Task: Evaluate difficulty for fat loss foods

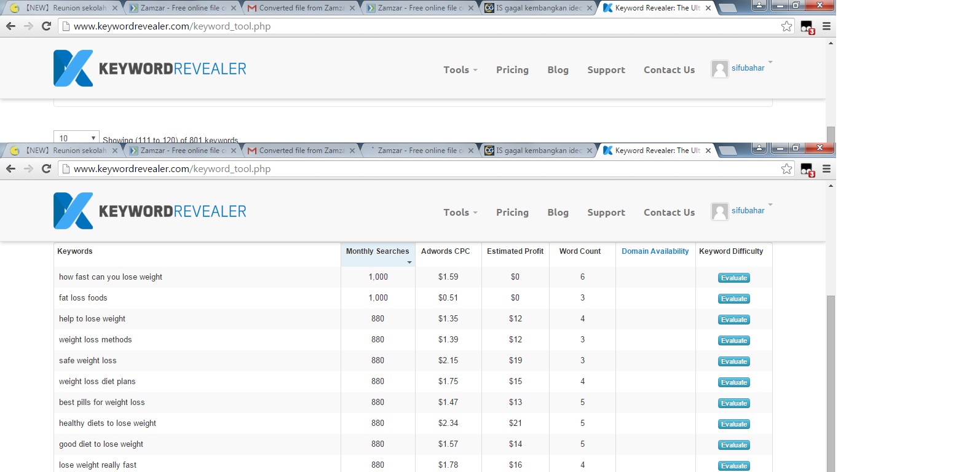Action: [x=734, y=299]
